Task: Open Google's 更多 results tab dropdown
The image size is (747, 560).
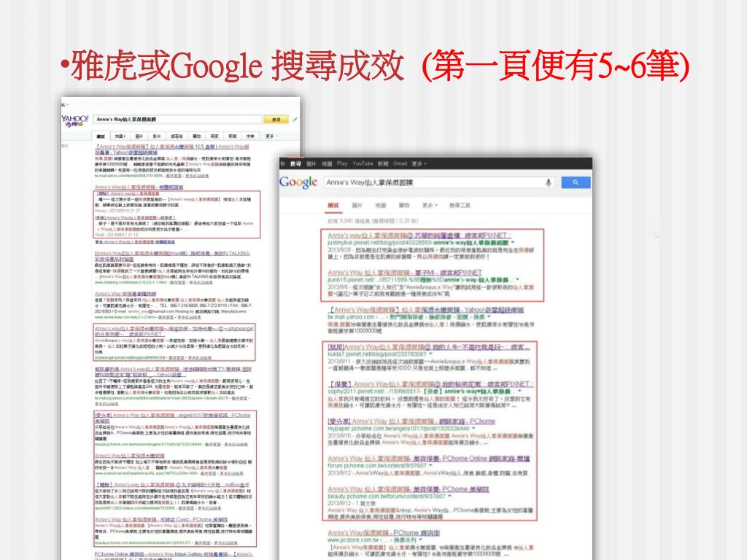Action: click(x=429, y=205)
